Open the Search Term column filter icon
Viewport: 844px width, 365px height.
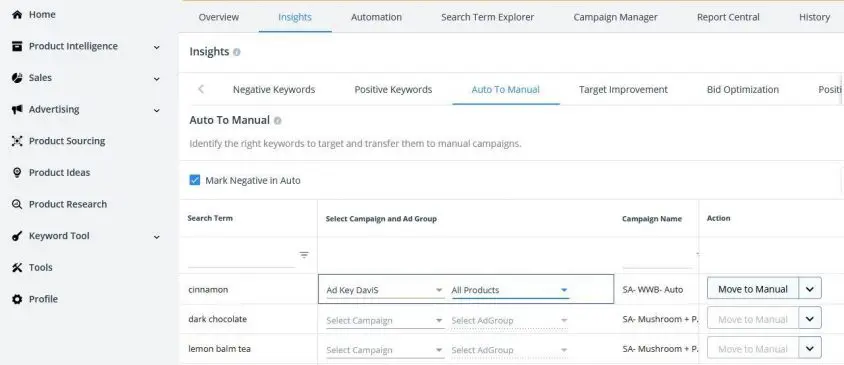(304, 255)
